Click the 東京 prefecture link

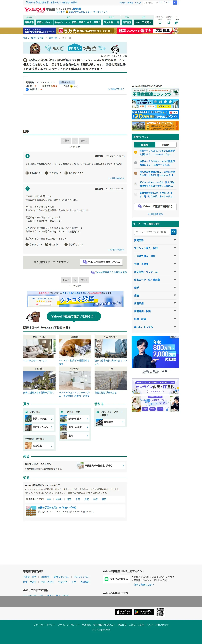pyautogui.click(x=49, y=500)
